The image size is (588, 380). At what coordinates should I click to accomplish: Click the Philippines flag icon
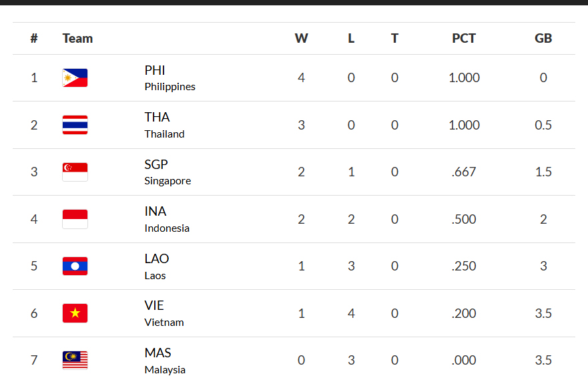pyautogui.click(x=75, y=78)
